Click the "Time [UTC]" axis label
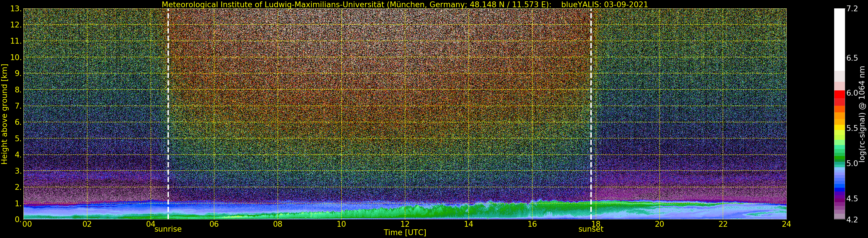The image size is (868, 238). click(405, 233)
